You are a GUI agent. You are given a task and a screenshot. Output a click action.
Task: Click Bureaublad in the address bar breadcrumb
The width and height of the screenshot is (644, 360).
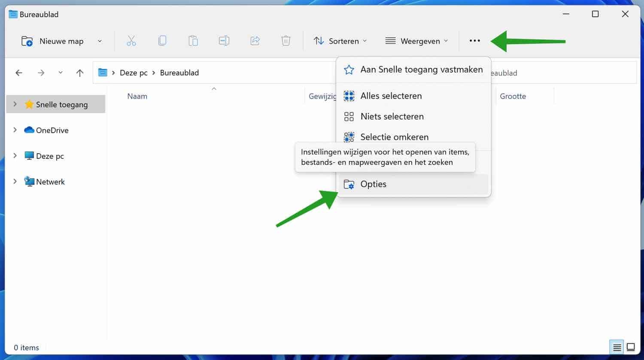pyautogui.click(x=179, y=73)
